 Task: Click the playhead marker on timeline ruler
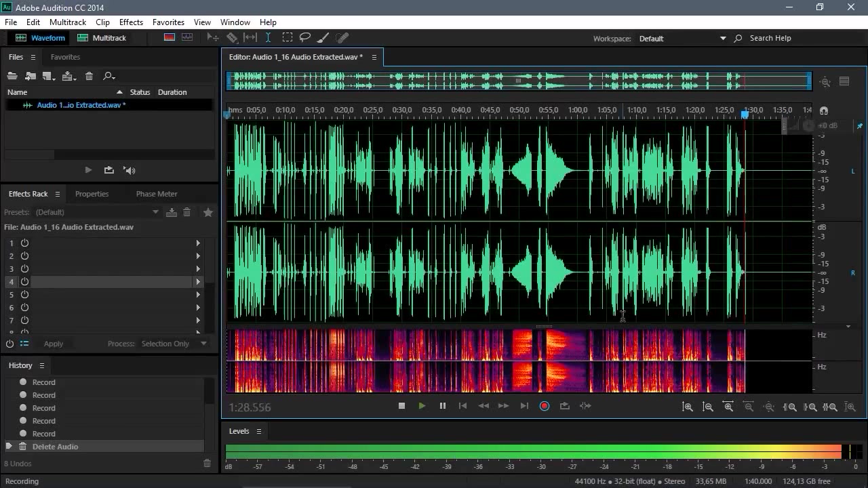pyautogui.click(x=745, y=115)
